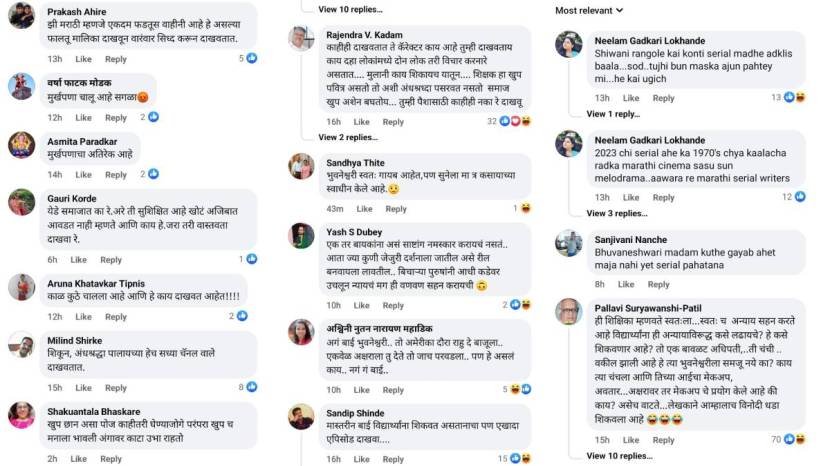The image size is (830, 466).
Task: Expand View 2 replies under Rajendra's comment
Action: click(348, 138)
